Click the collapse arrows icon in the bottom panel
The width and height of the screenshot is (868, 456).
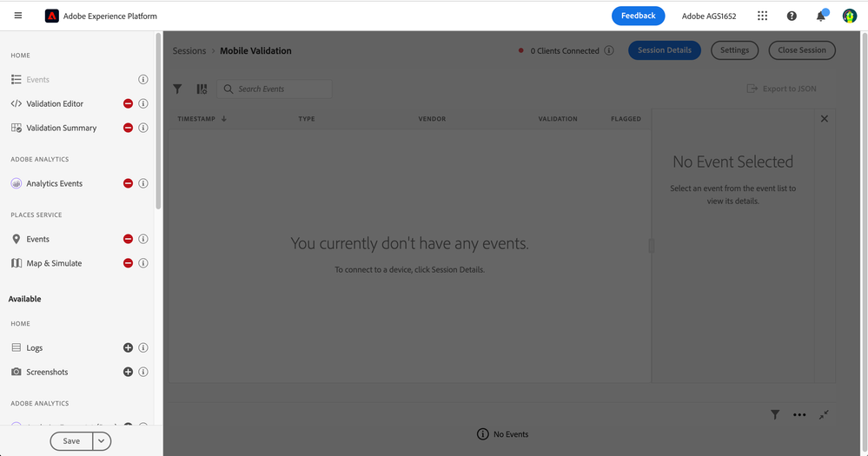tap(824, 415)
